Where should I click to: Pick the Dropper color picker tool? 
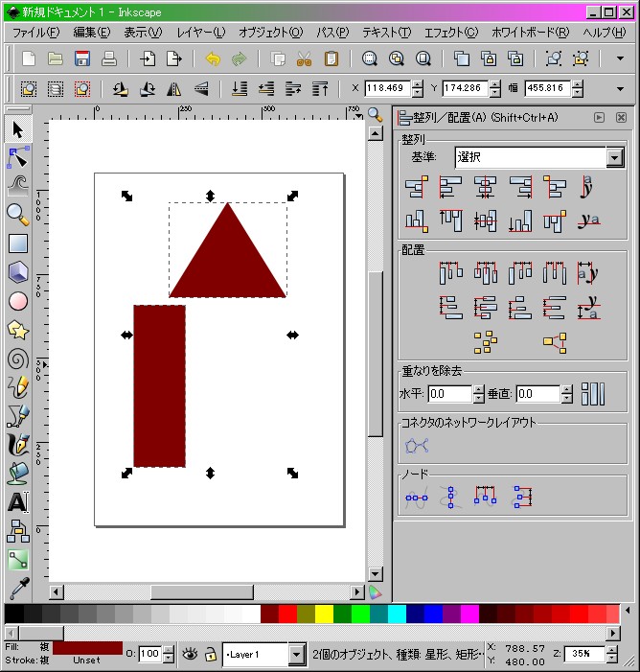pos(18,589)
